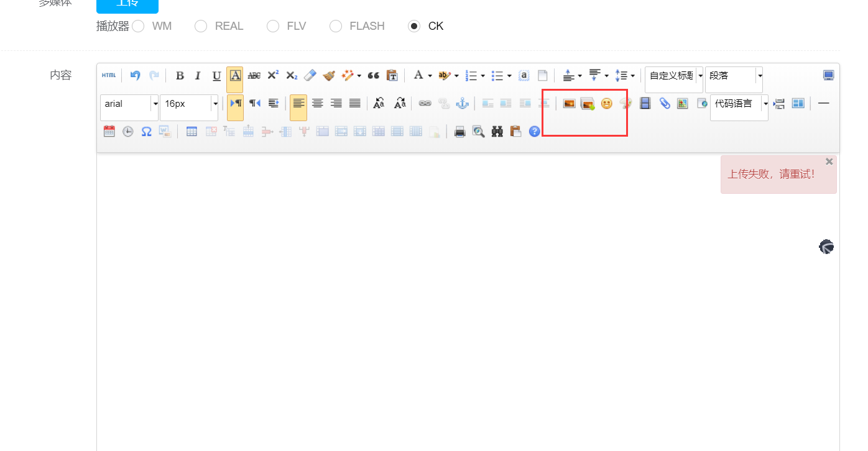Image resolution: width=868 pixels, height=451 pixels.
Task: Convert selection to uppercase
Action: [x=379, y=104]
